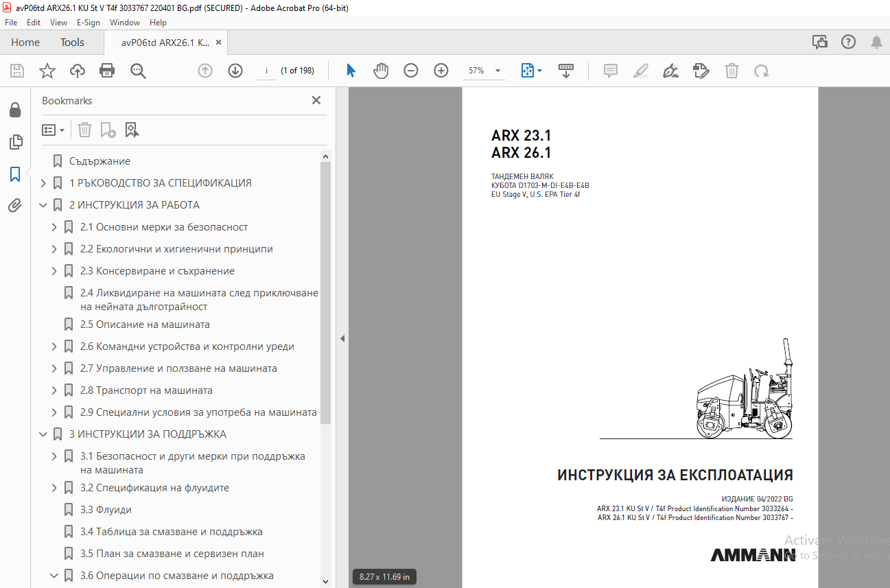The height and width of the screenshot is (588, 890).
Task: Delete selected bookmark trash icon
Action: click(x=84, y=130)
